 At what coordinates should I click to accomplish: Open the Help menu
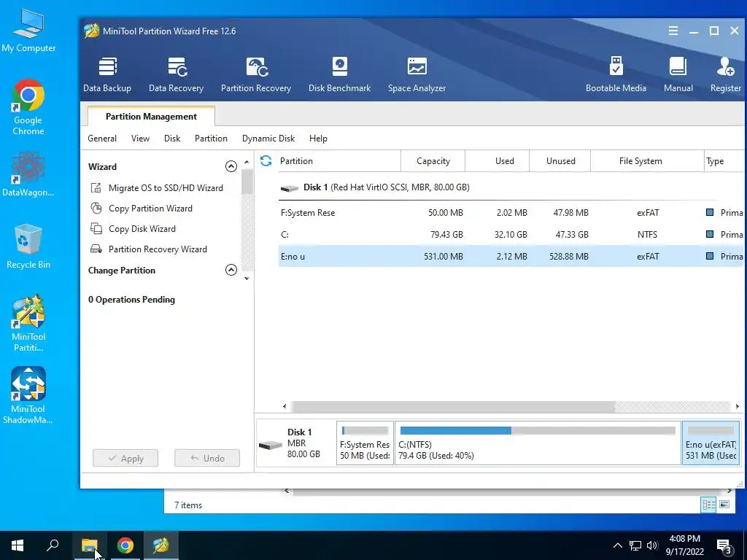pyautogui.click(x=318, y=139)
